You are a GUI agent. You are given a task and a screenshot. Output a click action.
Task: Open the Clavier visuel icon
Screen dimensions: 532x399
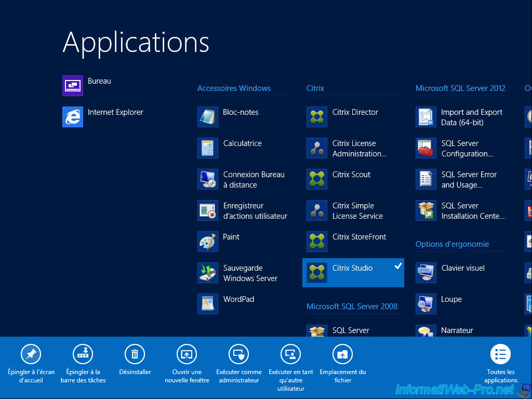coord(426,273)
